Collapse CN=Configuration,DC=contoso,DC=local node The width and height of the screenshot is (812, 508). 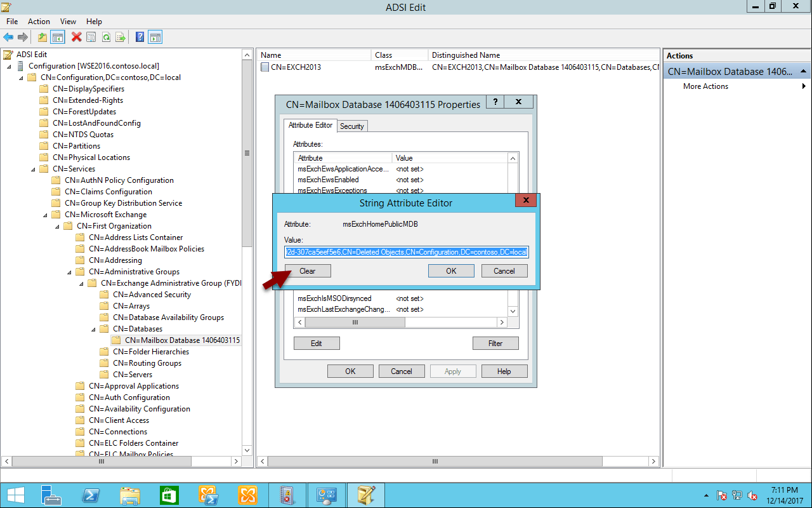point(21,77)
